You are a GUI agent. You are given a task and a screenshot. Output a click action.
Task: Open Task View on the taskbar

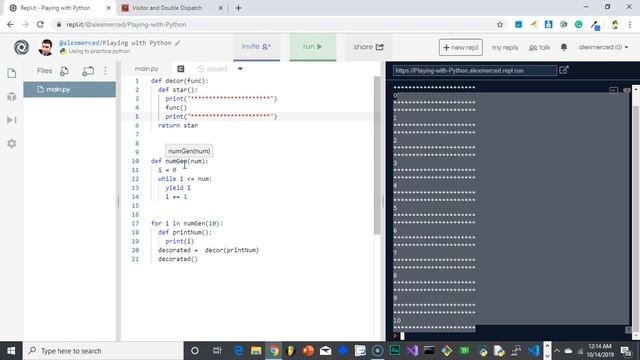[x=217, y=351]
